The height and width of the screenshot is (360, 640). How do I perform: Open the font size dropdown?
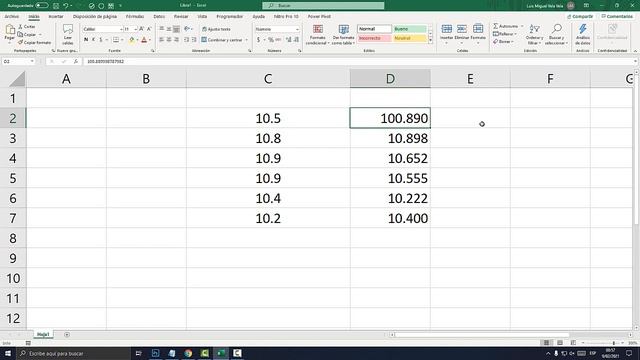click(136, 29)
